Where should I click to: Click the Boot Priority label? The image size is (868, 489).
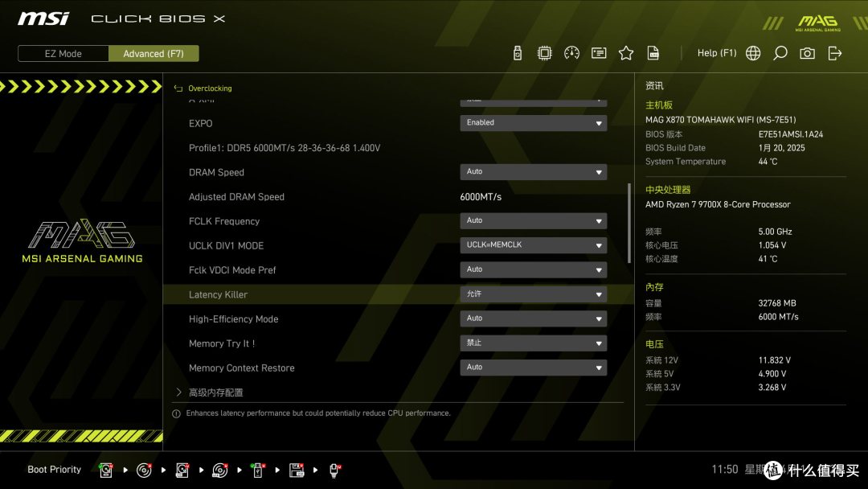coord(55,469)
